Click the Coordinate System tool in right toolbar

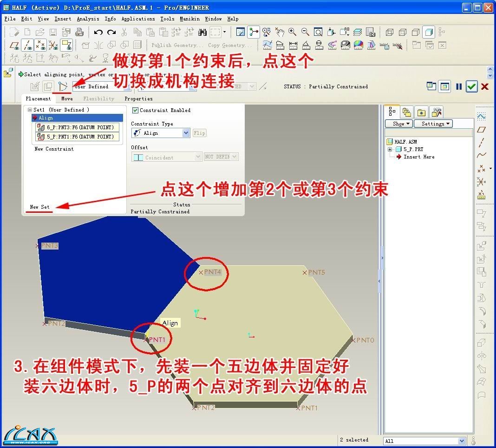pyautogui.click(x=481, y=182)
